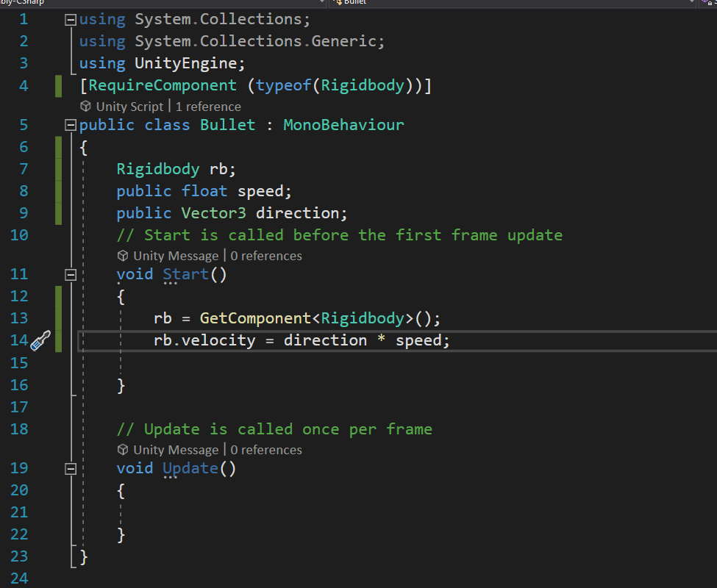
Task: Click the class name Bullet
Action: [227, 125]
